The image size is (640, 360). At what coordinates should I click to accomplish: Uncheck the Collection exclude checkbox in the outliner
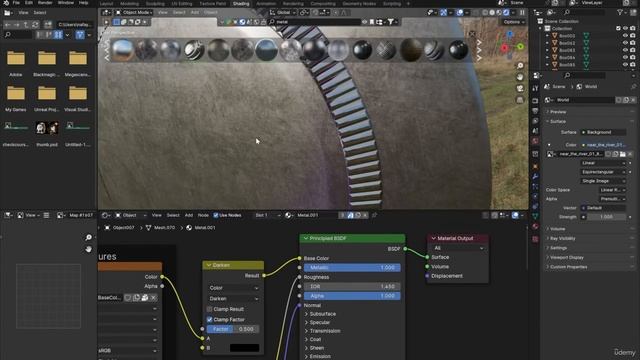[x=618, y=29]
